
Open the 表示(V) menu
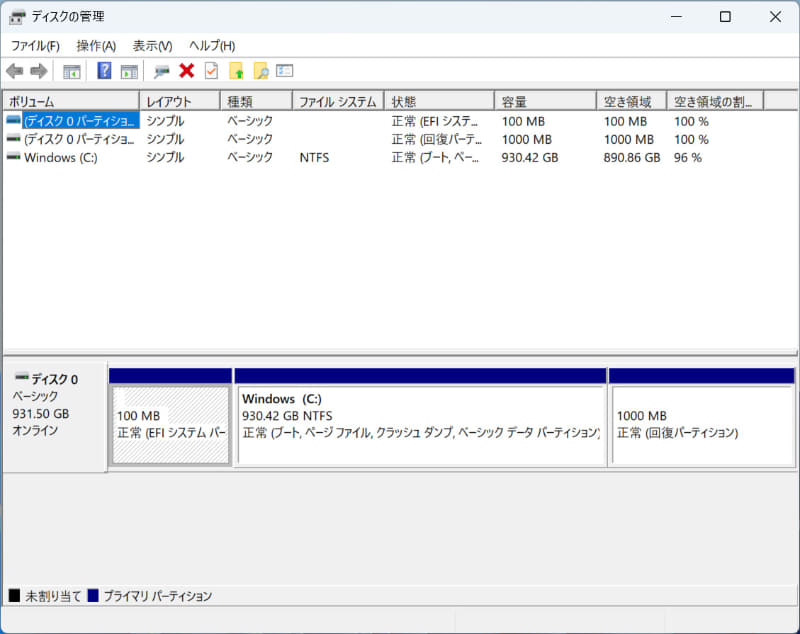(x=151, y=45)
